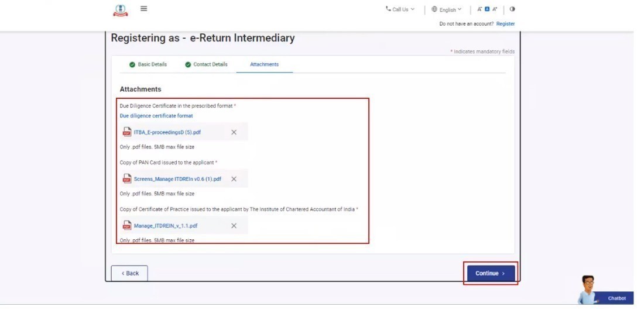Screen dimensions: 644x317
Task: Decrease font size with the small A icon
Action: point(479,9)
